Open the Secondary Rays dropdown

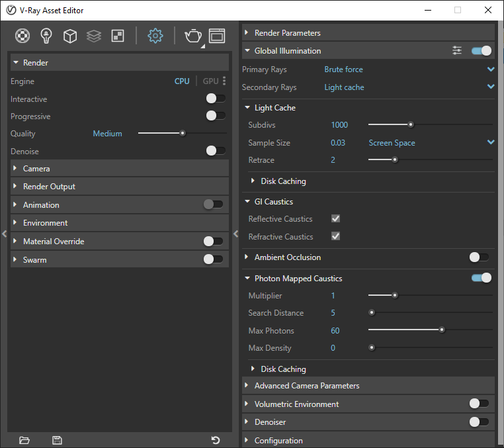pyautogui.click(x=409, y=87)
